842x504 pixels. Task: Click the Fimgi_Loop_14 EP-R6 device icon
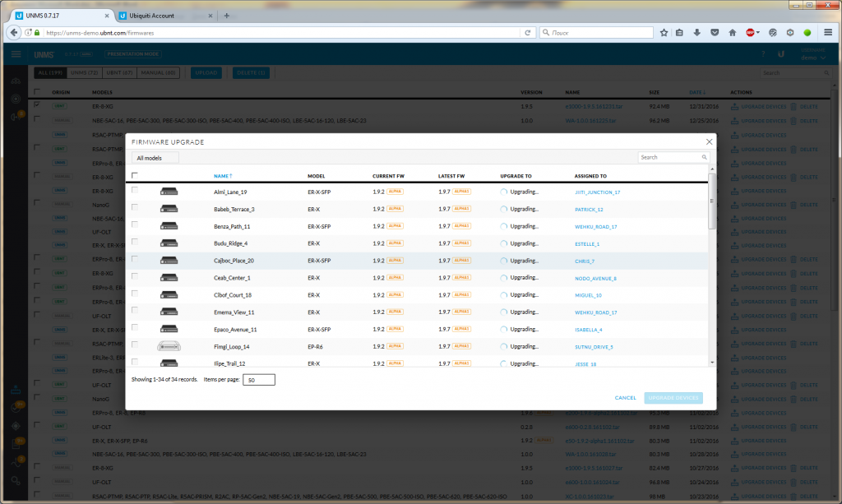[169, 346]
